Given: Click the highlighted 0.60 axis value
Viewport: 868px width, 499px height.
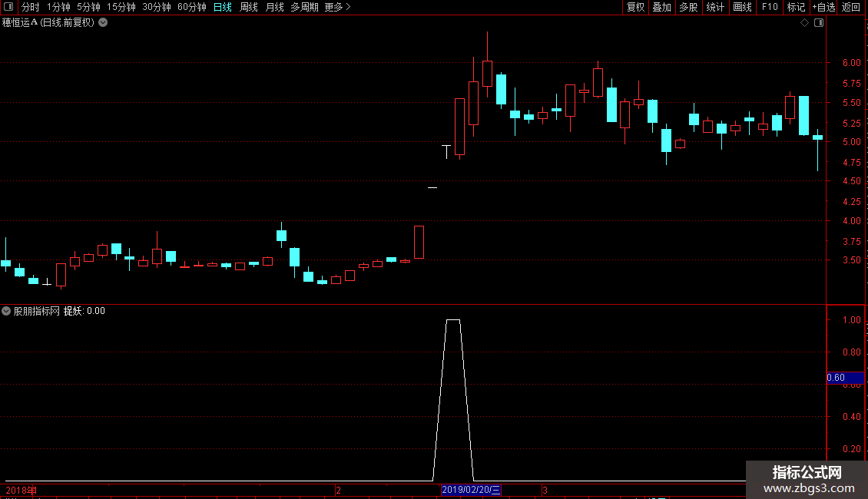Looking at the screenshot, I should point(845,378).
